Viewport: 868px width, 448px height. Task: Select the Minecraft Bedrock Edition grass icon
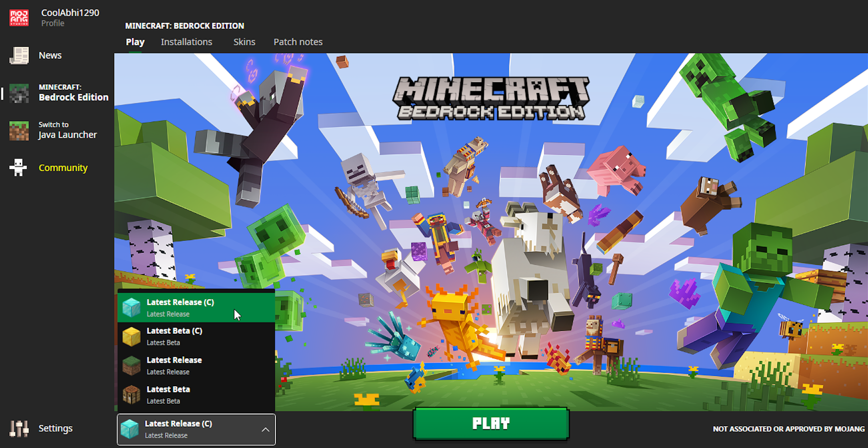point(18,93)
